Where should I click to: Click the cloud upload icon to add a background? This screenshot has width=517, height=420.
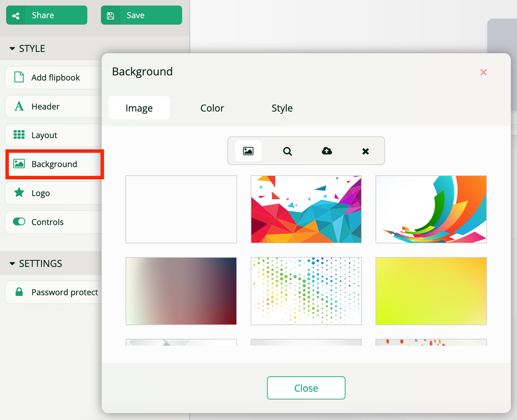pos(326,151)
